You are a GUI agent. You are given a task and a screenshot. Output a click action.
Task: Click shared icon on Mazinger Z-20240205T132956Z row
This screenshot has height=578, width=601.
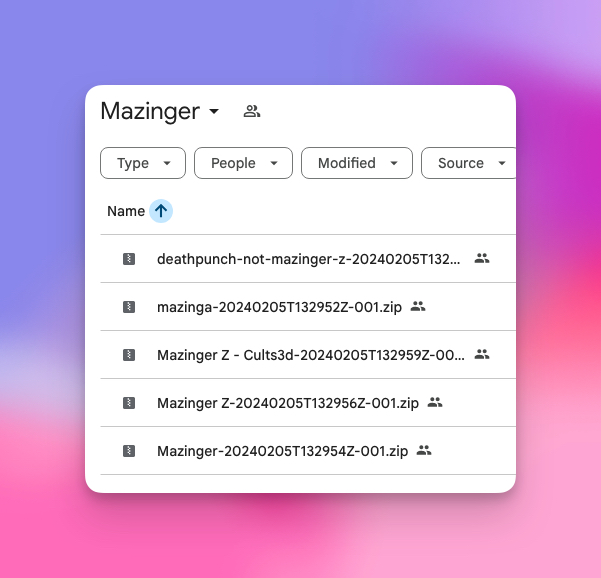click(x=435, y=402)
